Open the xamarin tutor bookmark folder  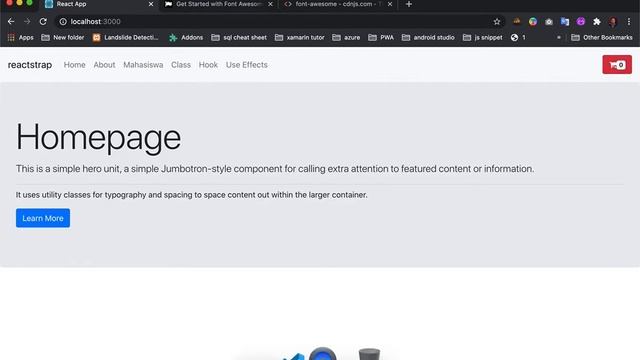pyautogui.click(x=300, y=38)
